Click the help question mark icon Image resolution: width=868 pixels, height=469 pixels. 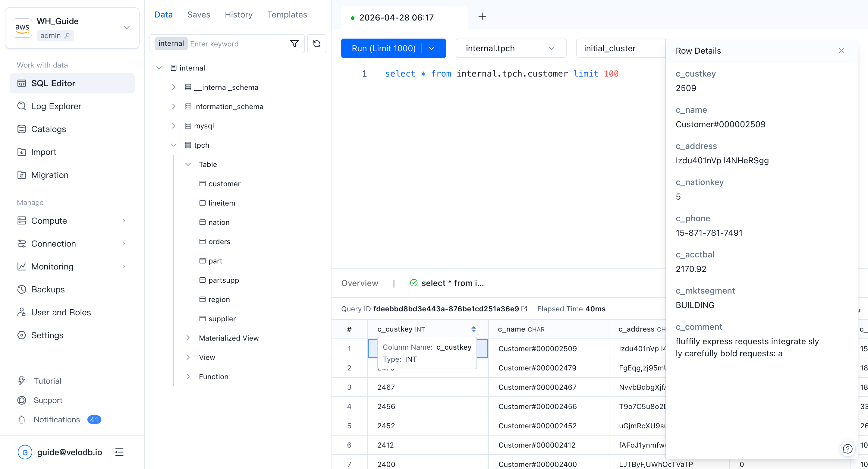[x=847, y=449]
